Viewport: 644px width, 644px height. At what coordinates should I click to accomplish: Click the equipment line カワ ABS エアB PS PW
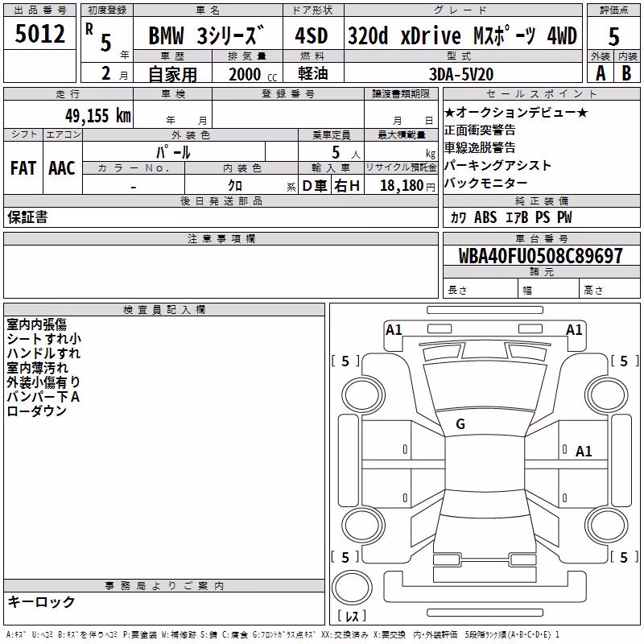tap(511, 217)
